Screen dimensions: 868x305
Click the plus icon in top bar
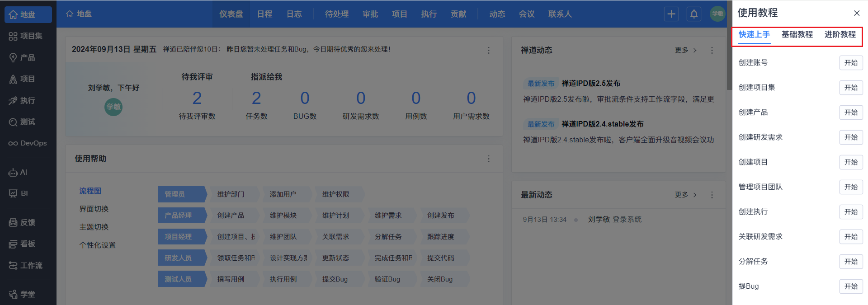[671, 14]
